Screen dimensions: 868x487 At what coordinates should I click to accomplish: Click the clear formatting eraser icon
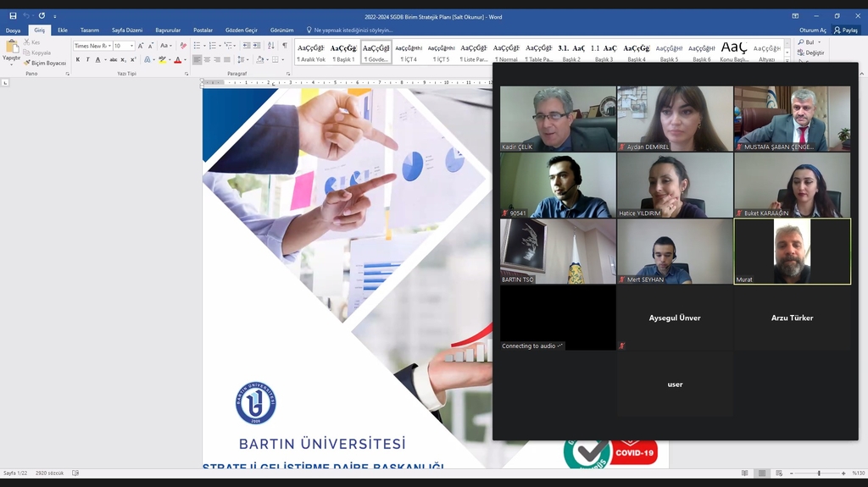[183, 46]
